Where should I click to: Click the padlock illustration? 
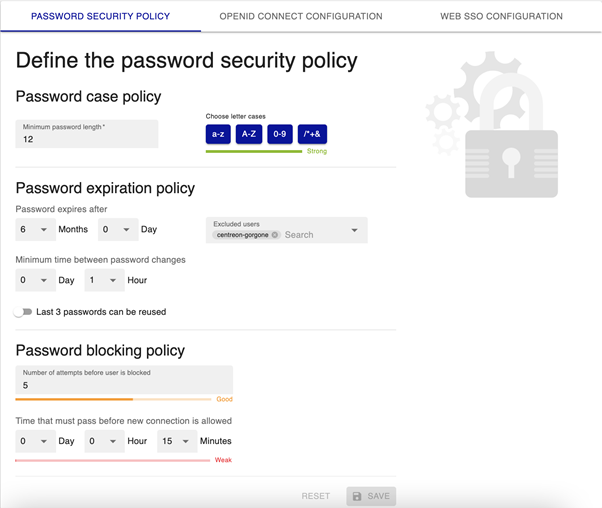pos(511,135)
